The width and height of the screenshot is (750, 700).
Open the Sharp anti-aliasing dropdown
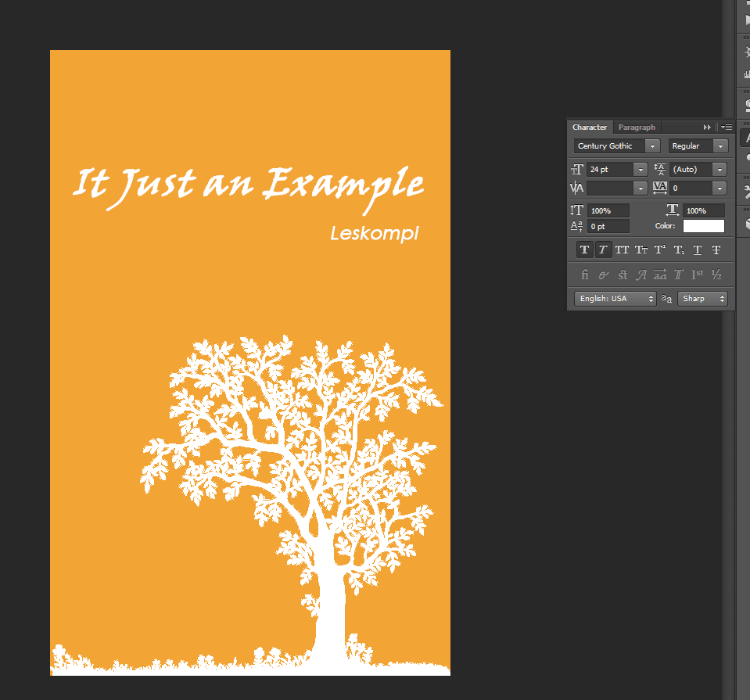click(x=702, y=299)
